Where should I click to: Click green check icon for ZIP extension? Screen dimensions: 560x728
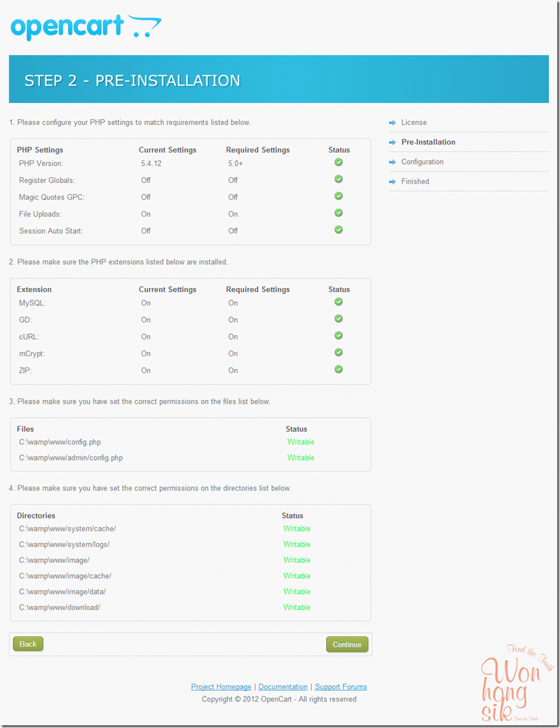click(339, 369)
